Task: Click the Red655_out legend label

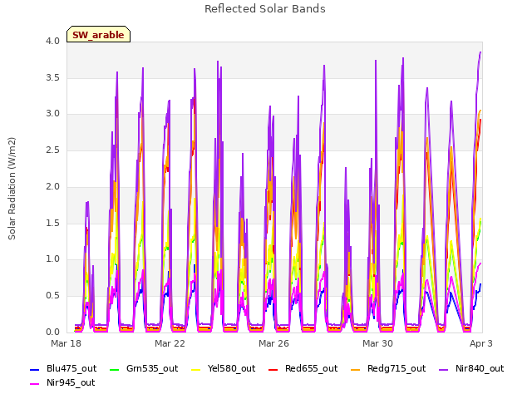Action: [x=311, y=369]
